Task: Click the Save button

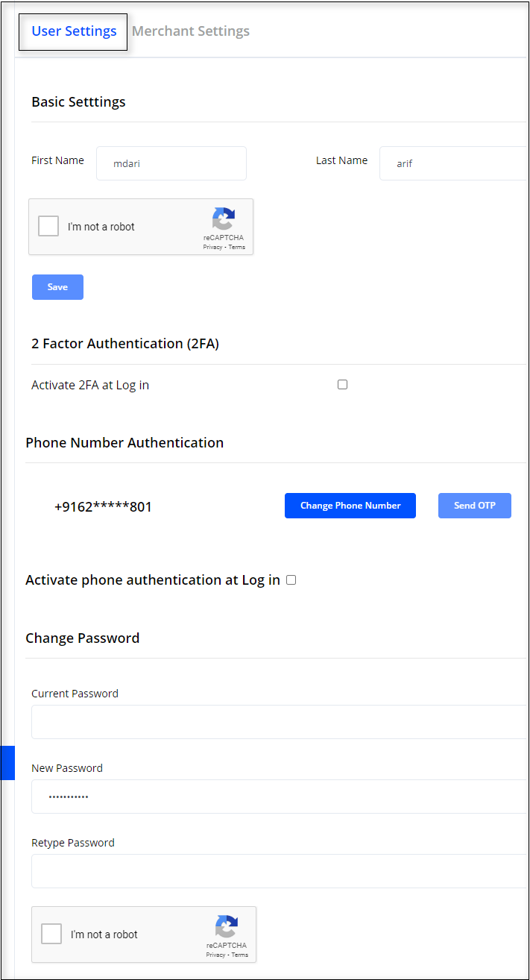Action: point(57,287)
